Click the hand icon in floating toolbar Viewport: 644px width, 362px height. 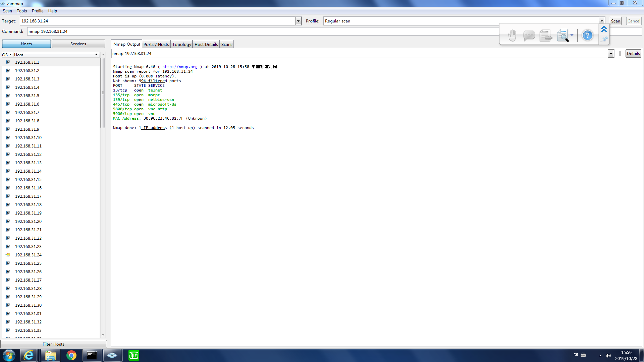(512, 35)
